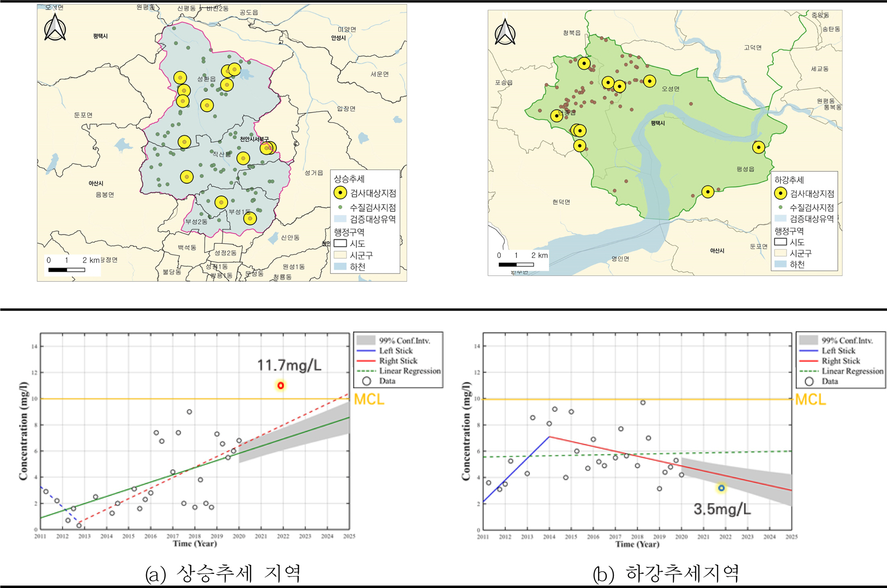Click the left map scale bar
Viewport: 887px width, 588px height.
point(67,270)
